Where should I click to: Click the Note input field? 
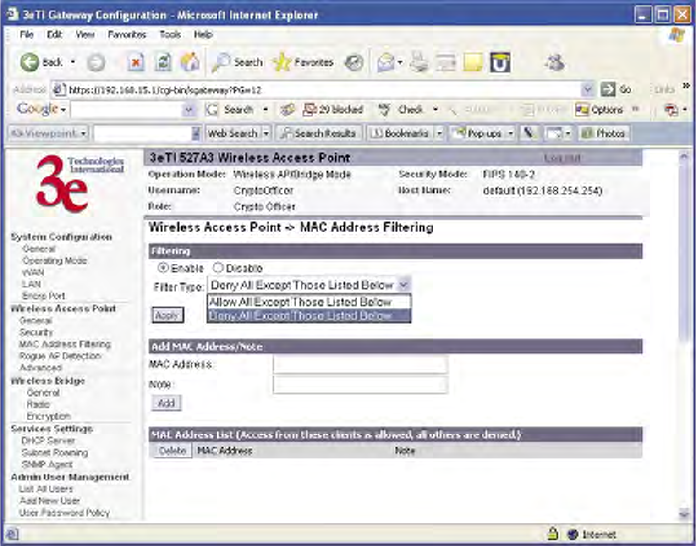[x=360, y=384]
